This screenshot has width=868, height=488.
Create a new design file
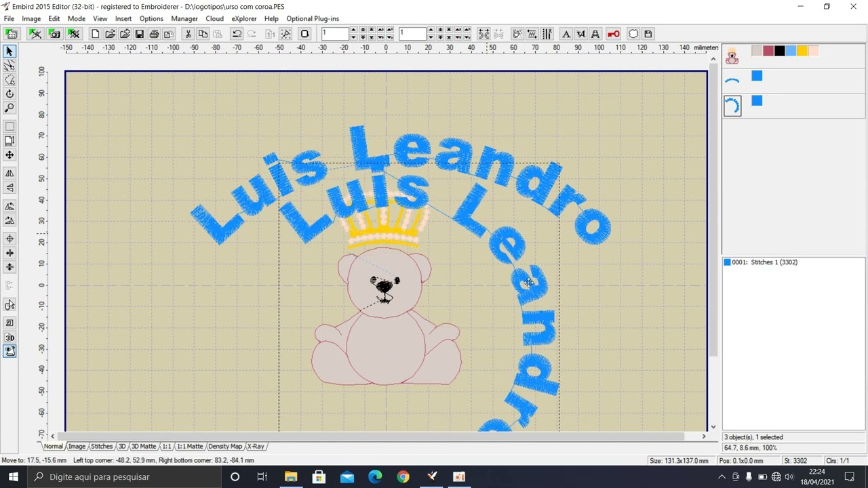[x=95, y=34]
